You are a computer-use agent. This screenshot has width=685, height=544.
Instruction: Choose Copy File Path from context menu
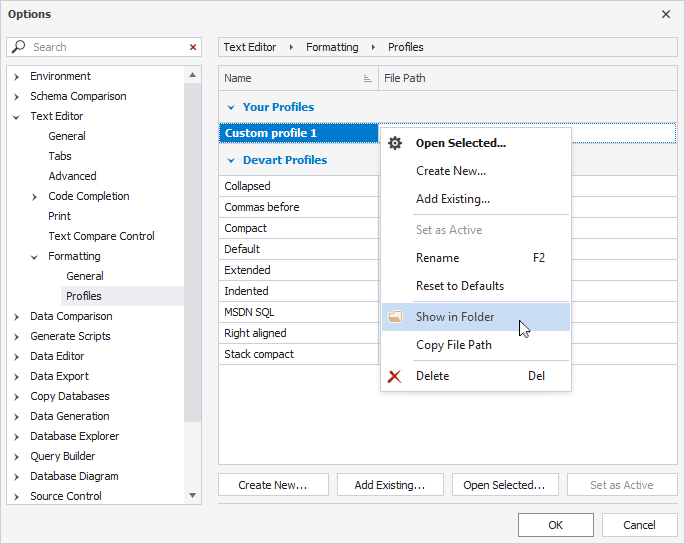click(454, 345)
